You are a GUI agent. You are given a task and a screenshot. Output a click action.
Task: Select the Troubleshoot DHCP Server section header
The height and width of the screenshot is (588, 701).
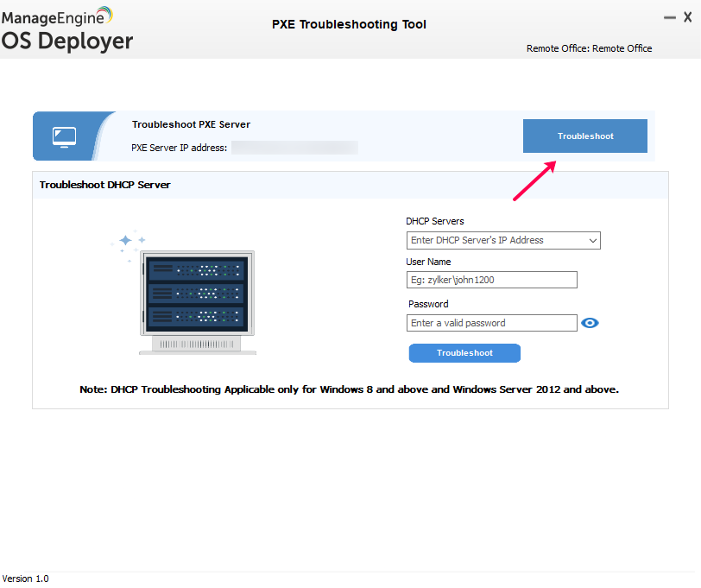tap(104, 185)
